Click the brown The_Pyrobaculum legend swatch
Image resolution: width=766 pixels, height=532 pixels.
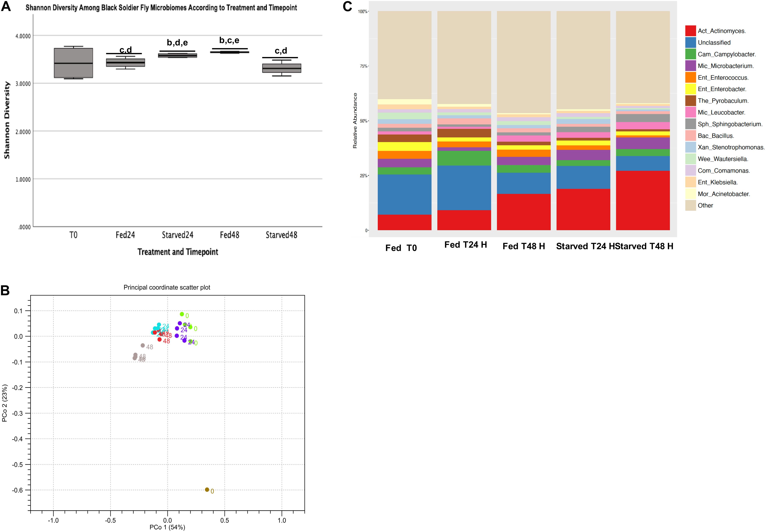690,101
